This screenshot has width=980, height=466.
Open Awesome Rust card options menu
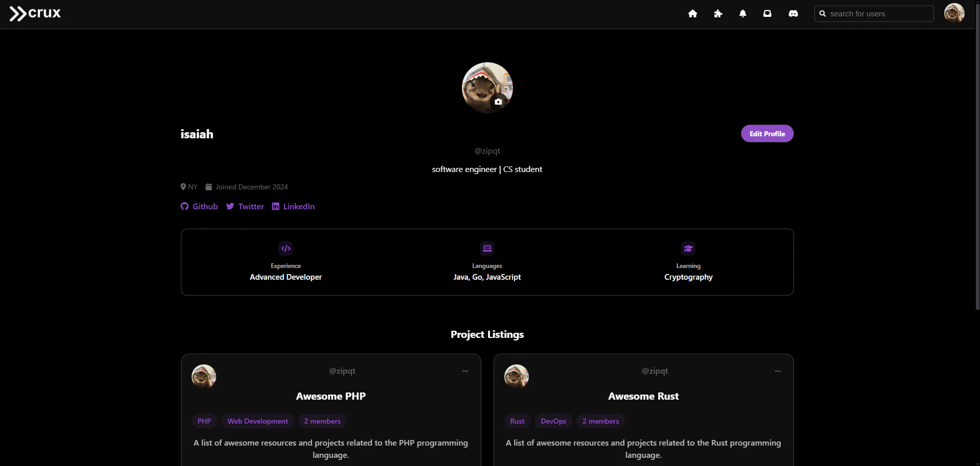(x=778, y=371)
